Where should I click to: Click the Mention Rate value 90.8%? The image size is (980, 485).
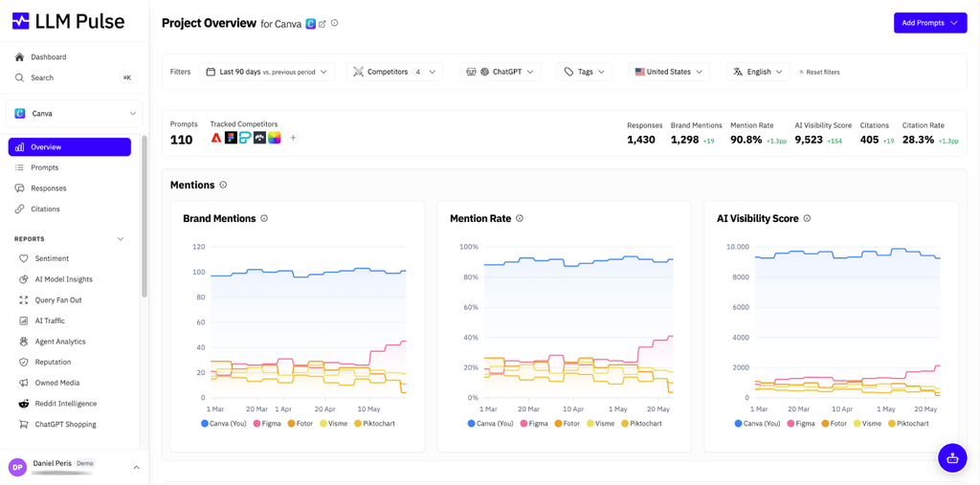746,140
